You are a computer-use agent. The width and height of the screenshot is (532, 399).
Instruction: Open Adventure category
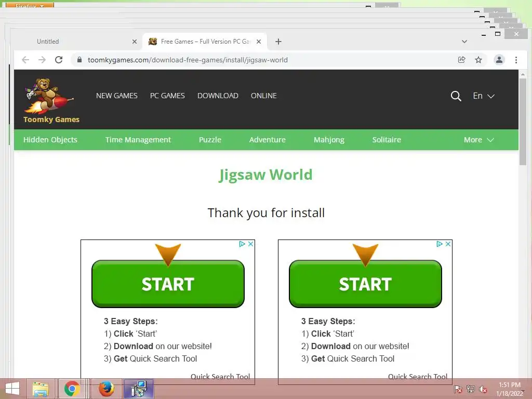click(268, 140)
